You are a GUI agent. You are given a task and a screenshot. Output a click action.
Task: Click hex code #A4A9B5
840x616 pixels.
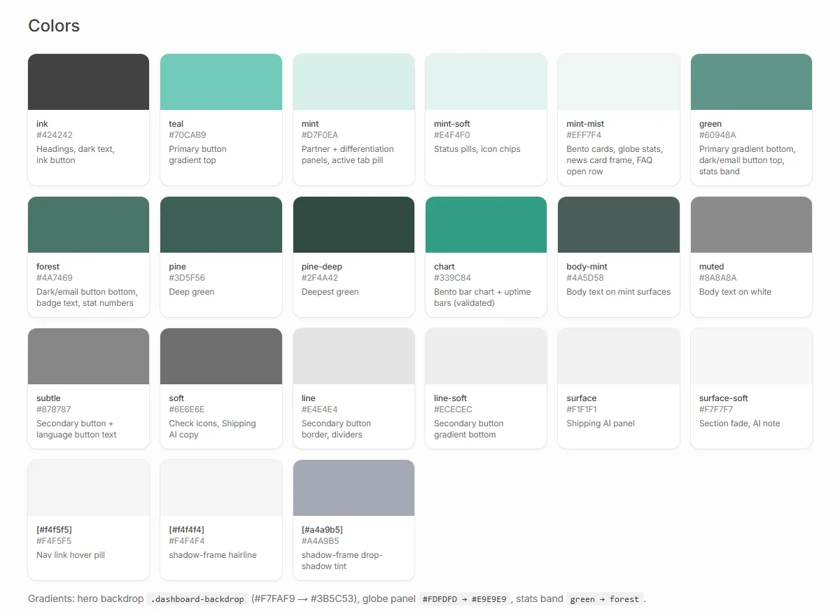321,541
